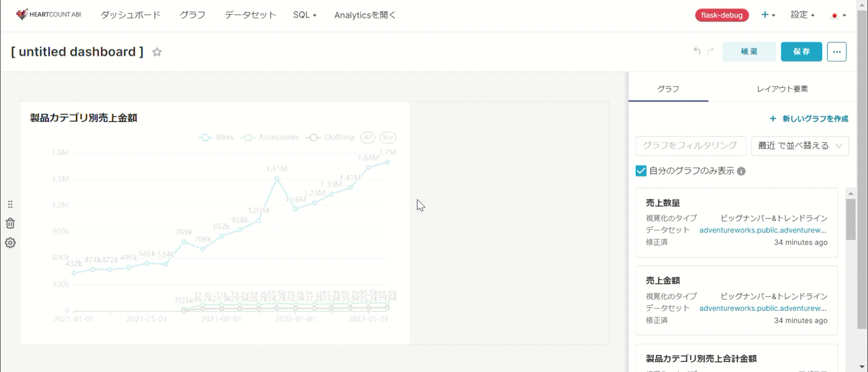The width and height of the screenshot is (868, 372).
Task: Open the 設定 dropdown menu
Action: click(x=802, y=15)
